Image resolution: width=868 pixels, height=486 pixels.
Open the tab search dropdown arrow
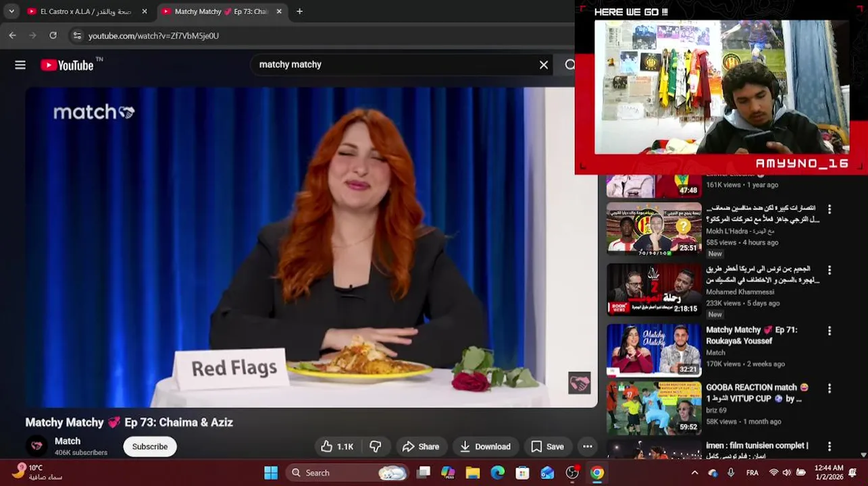11,11
